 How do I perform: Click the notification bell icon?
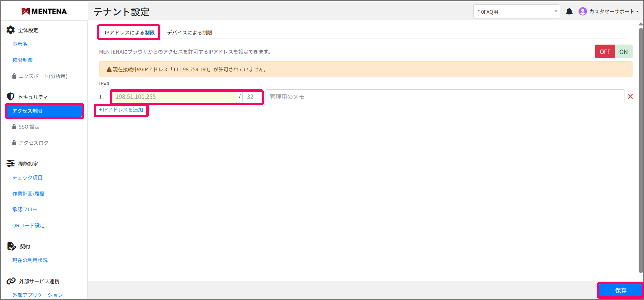coord(569,12)
